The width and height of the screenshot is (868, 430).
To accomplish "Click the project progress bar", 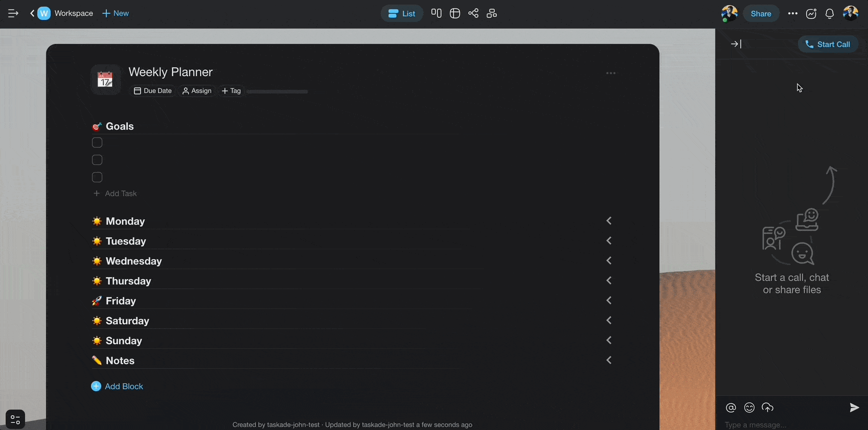I will [x=277, y=92].
